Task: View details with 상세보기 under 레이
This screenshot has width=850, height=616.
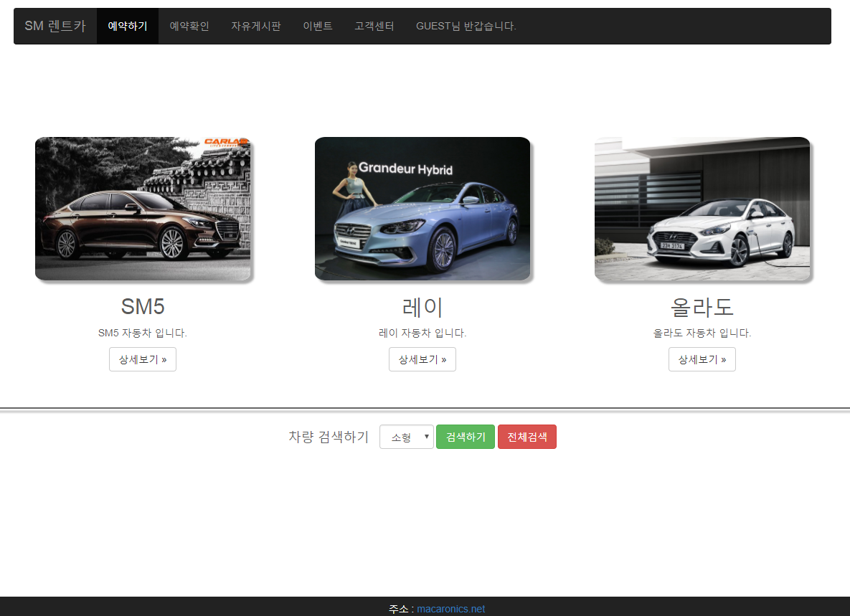Action: click(x=422, y=359)
